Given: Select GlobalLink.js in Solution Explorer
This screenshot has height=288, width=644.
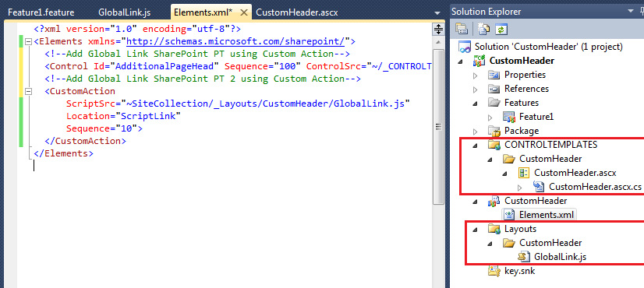Looking at the screenshot, I should [x=561, y=257].
